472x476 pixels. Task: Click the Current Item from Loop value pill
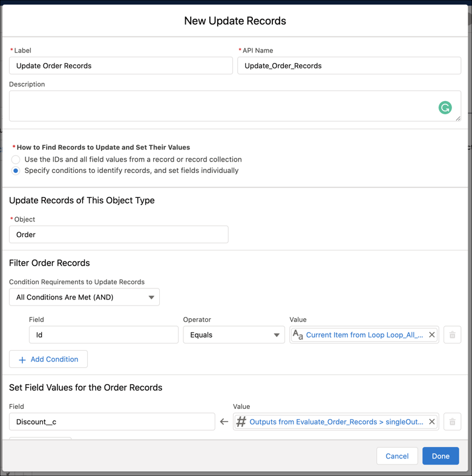[364, 334]
